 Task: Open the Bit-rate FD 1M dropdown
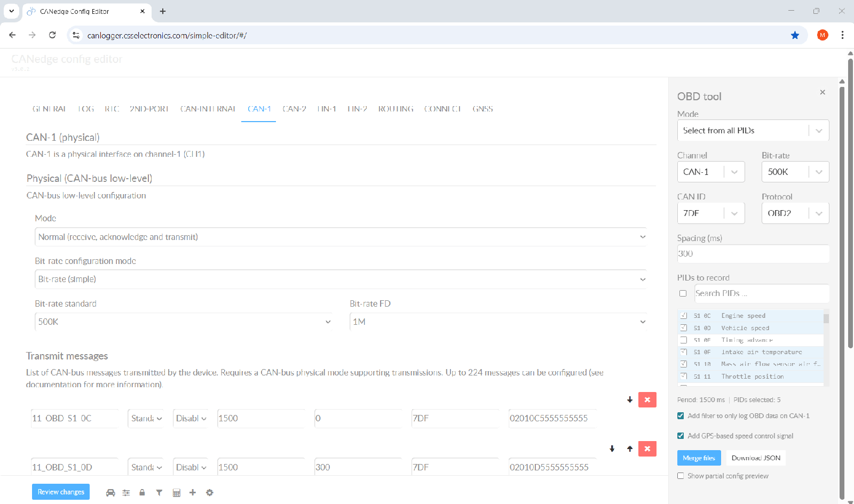point(499,322)
